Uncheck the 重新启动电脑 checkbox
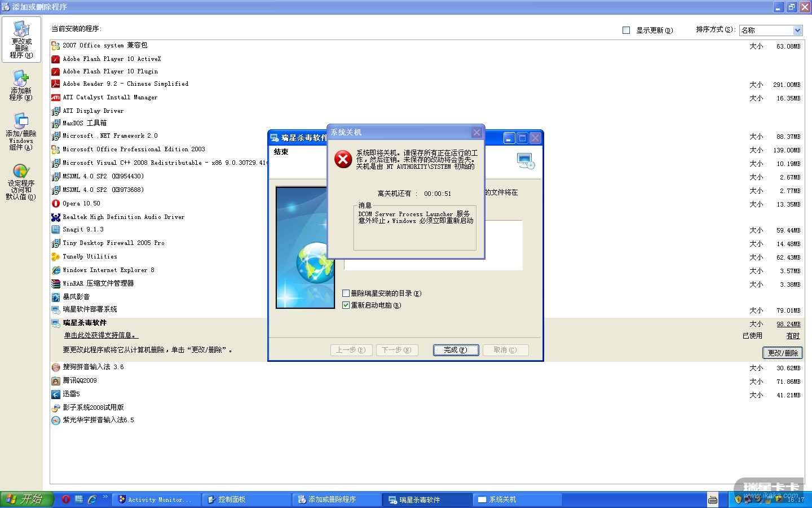Screen dimensions: 812x508 tap(346, 305)
